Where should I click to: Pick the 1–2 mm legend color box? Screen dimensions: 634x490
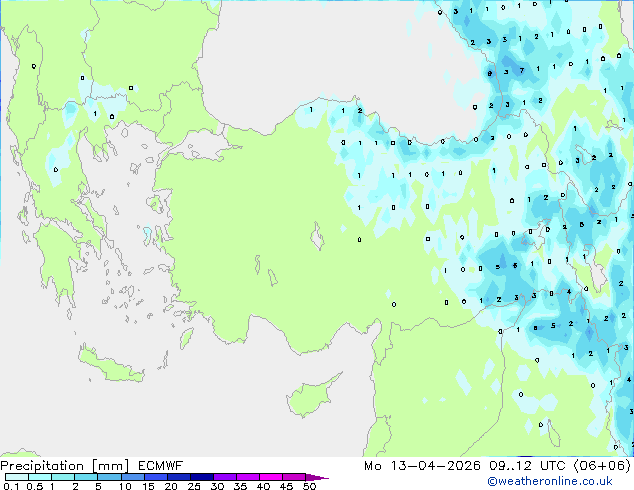click(63, 477)
